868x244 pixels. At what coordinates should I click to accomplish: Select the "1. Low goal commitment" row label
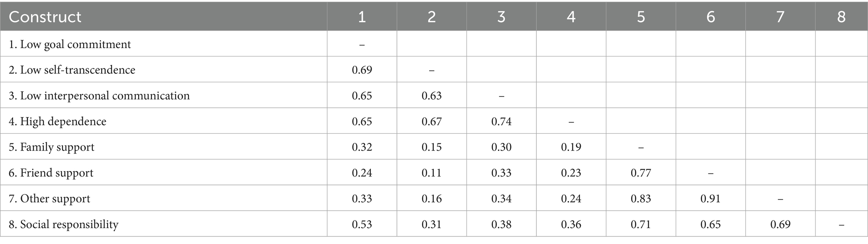click(x=70, y=44)
